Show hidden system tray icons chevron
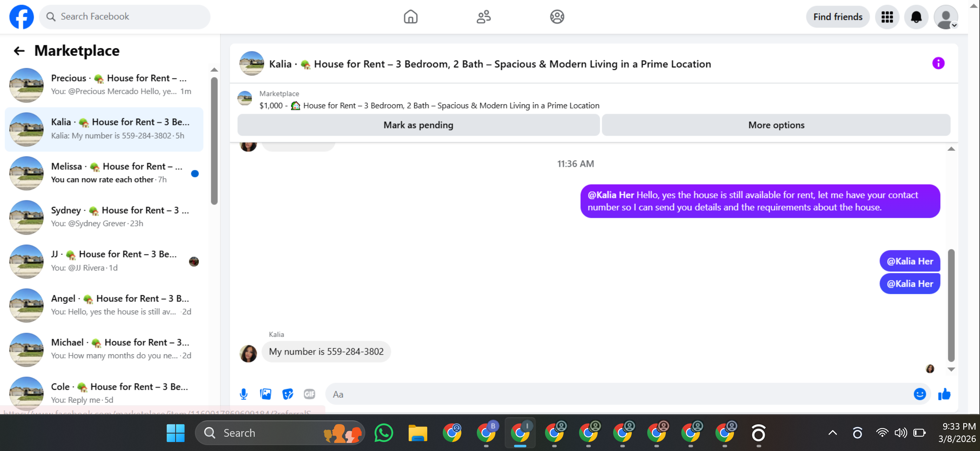980x451 pixels. pos(833,433)
